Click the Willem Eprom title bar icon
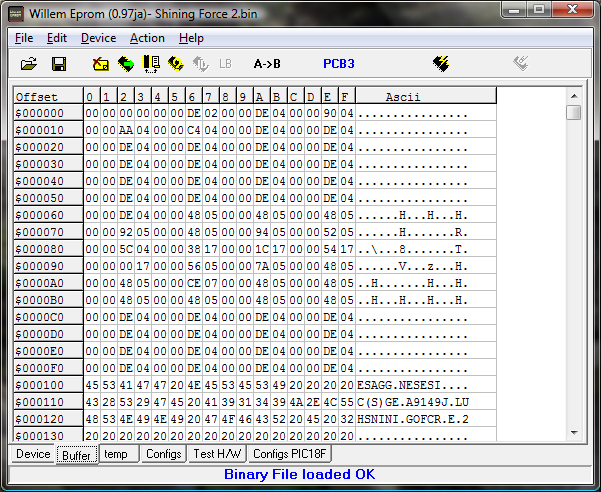The height and width of the screenshot is (492, 601). pyautogui.click(x=16, y=14)
